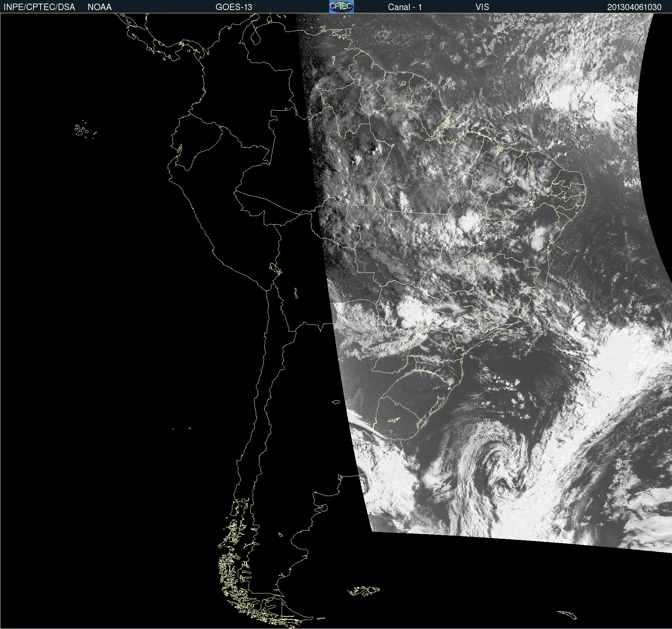
Task: Click the 201304061030 timestamp
Action: 634,7
